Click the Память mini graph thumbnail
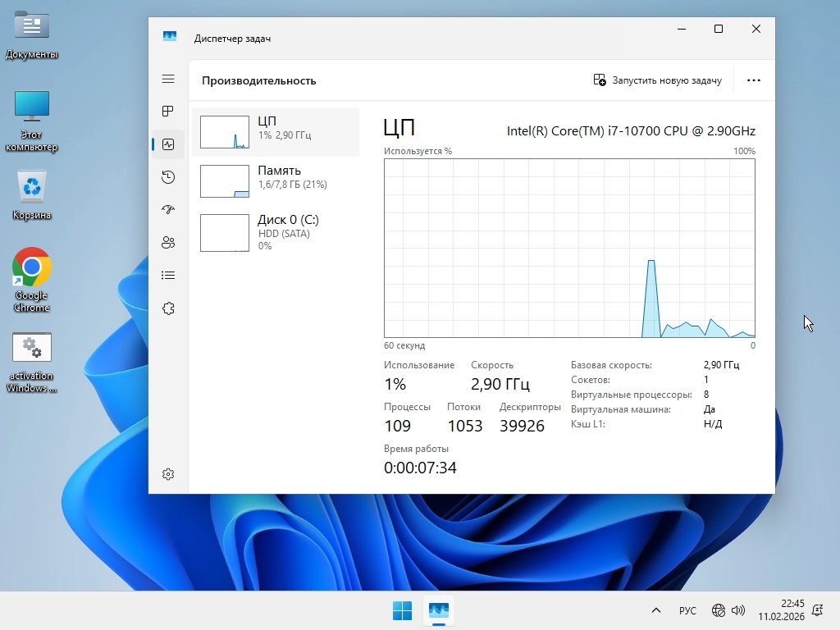This screenshot has height=630, width=840. coord(225,181)
